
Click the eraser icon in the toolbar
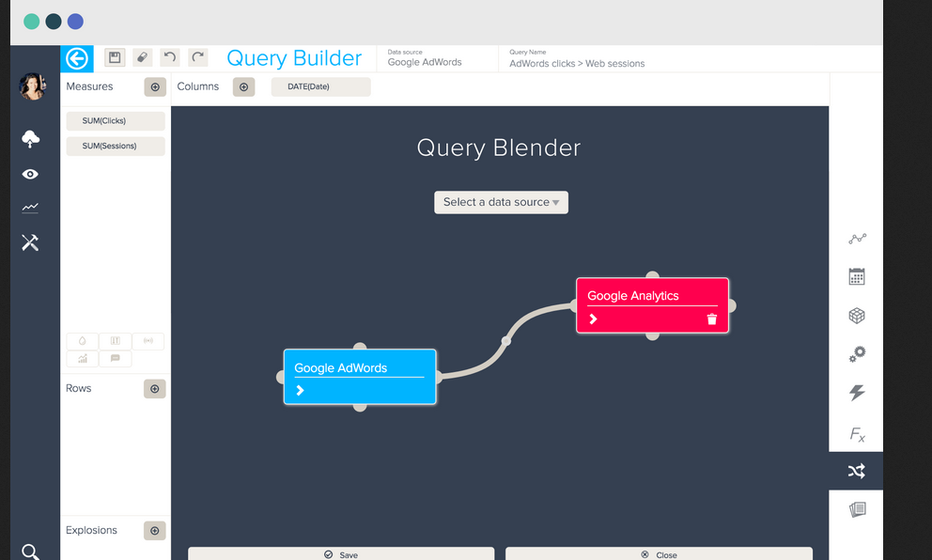coord(142,58)
